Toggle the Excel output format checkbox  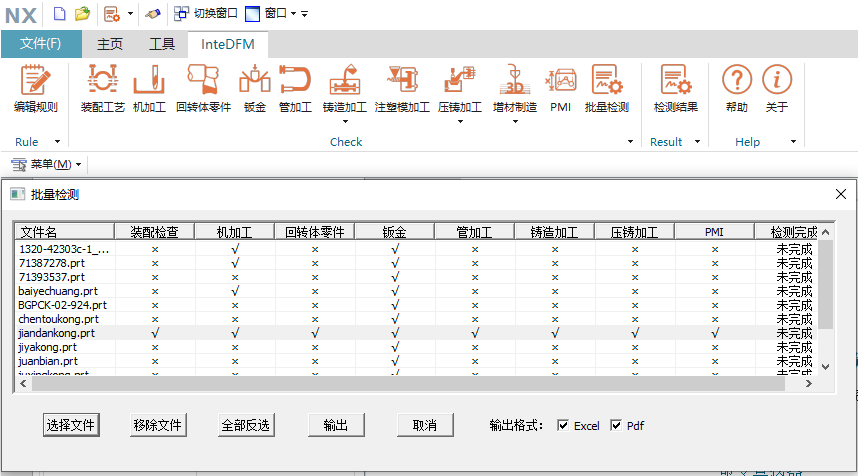pos(563,425)
